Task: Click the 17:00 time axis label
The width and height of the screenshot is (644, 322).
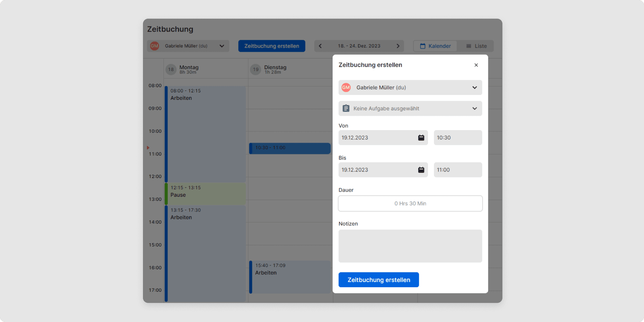Action: point(155,290)
